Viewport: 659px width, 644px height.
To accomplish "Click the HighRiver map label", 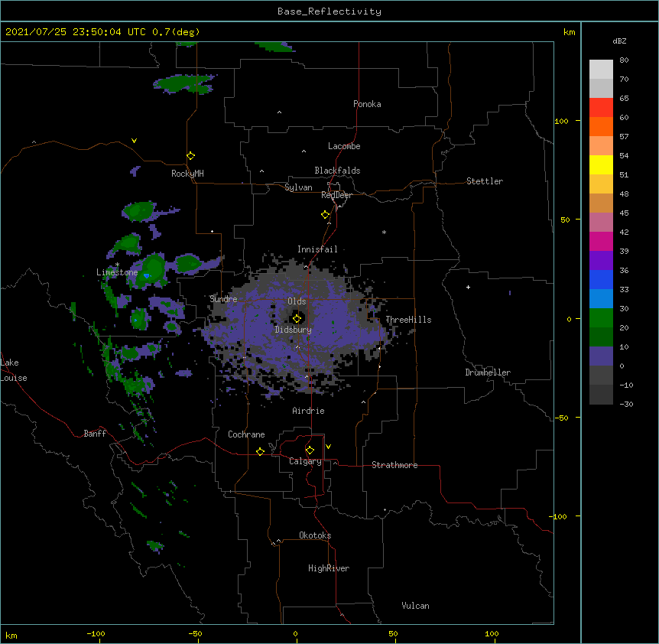I will pos(329,568).
